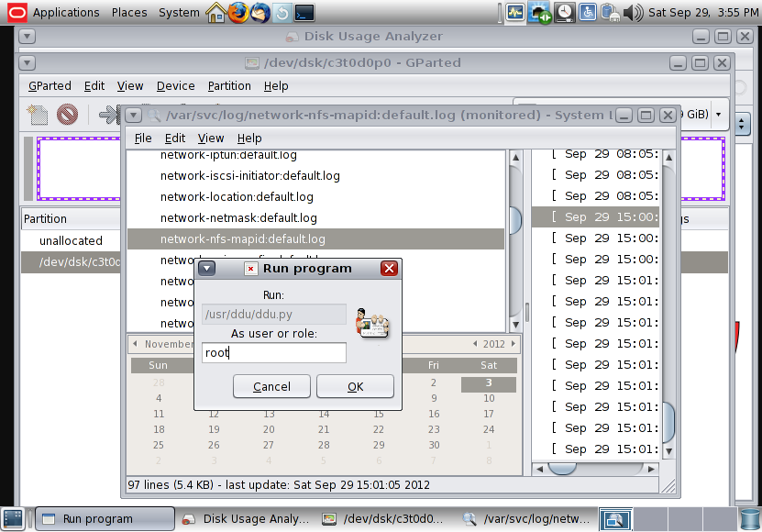Open the Applications menu

point(66,12)
